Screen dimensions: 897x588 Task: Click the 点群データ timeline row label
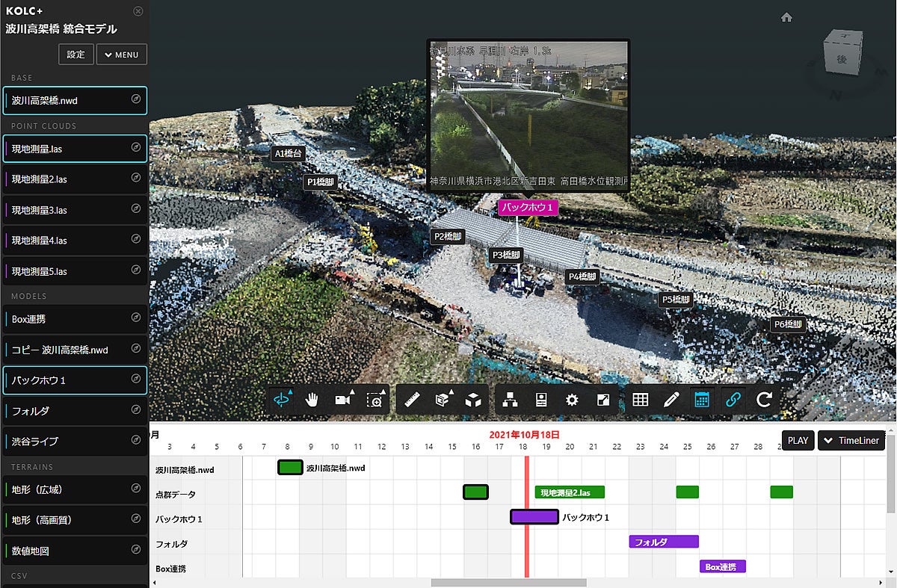tap(176, 494)
